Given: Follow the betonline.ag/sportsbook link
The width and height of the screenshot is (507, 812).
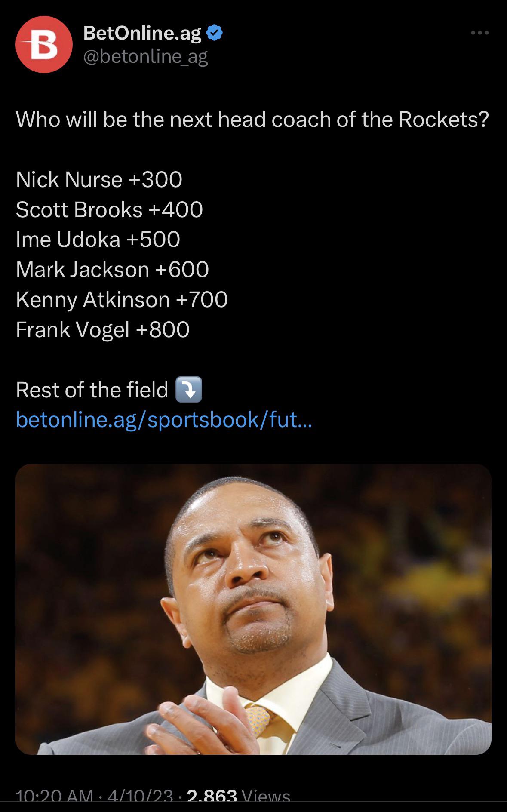Looking at the screenshot, I should point(164,419).
